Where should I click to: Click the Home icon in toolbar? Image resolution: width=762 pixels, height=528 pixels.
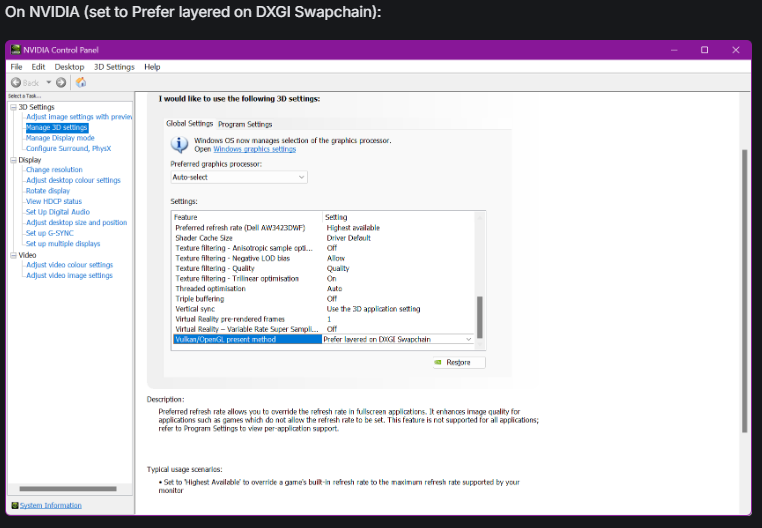pyautogui.click(x=81, y=83)
